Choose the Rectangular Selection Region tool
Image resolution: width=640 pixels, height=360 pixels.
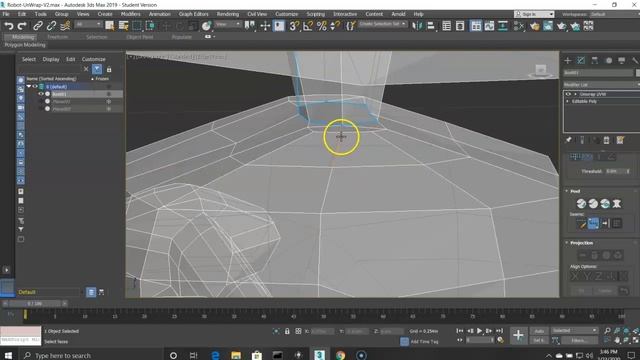[x=137, y=26]
